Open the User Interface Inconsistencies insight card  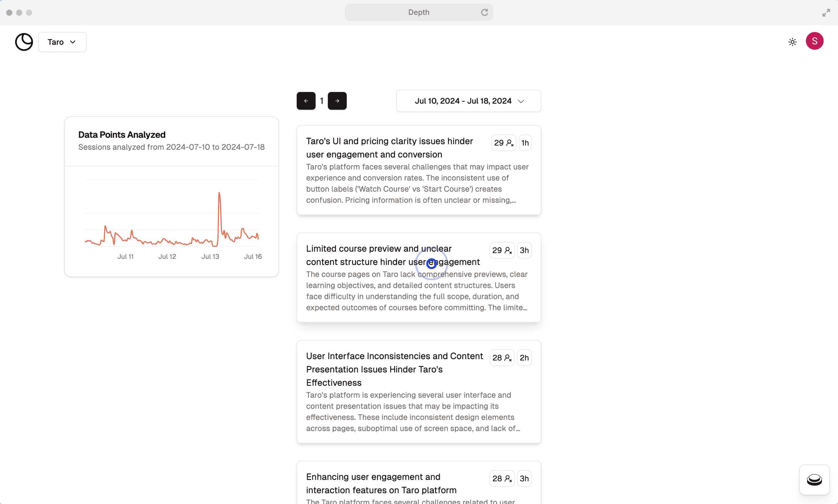pos(394,369)
